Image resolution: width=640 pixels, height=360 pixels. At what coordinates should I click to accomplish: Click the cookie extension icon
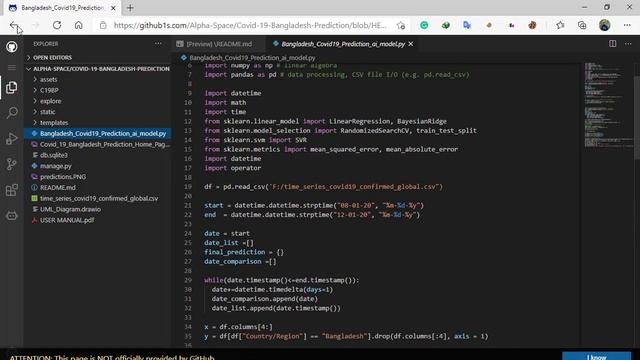click(x=532, y=25)
